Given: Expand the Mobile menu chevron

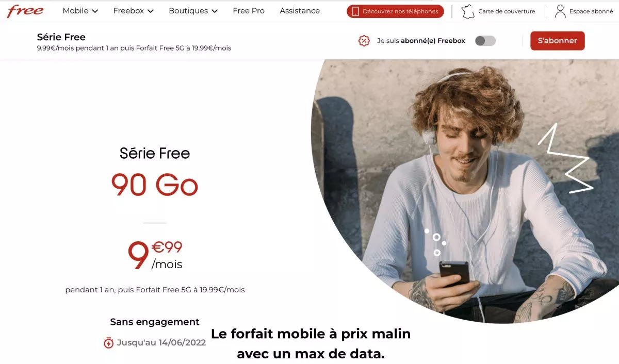Looking at the screenshot, I should pos(95,11).
